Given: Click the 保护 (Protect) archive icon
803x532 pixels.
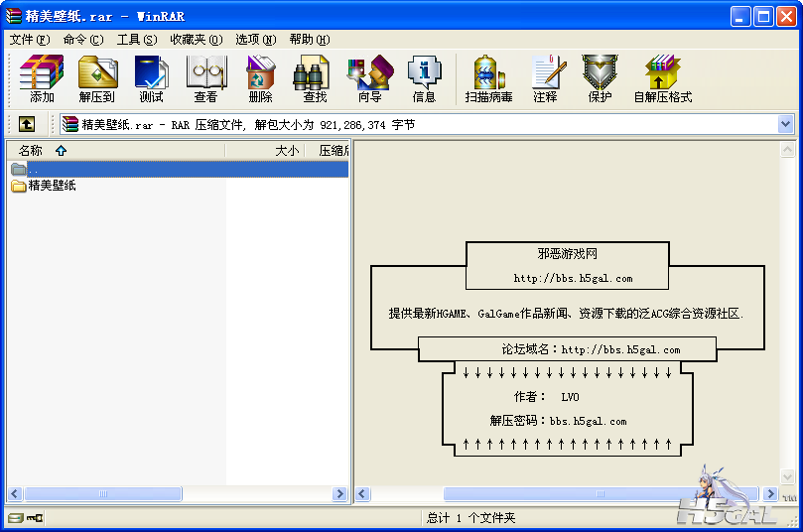Looking at the screenshot, I should [600, 78].
